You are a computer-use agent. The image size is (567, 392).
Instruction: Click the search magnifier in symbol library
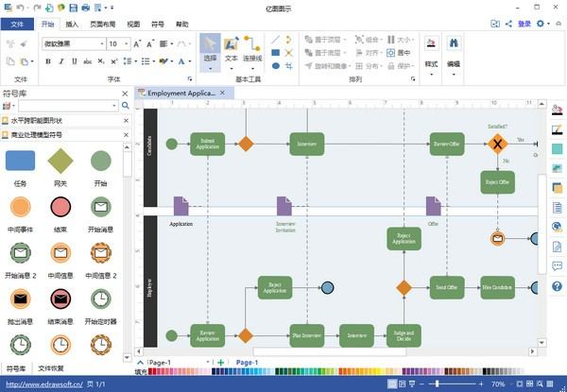125,108
